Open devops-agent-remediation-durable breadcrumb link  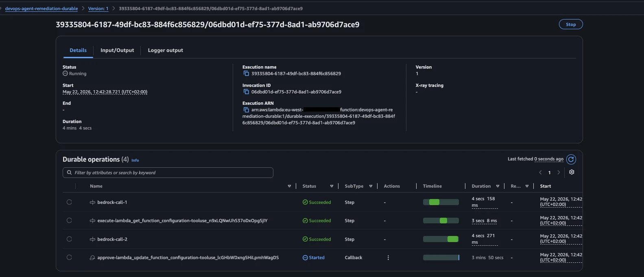tap(41, 9)
